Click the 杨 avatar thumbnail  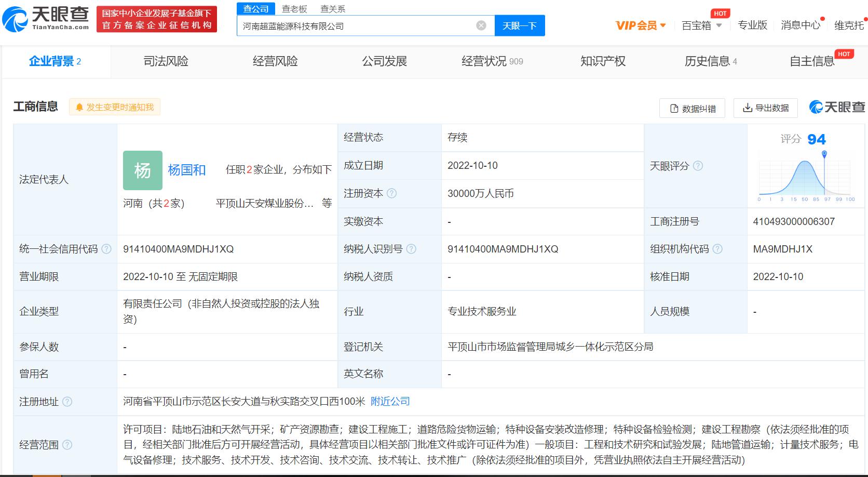tap(143, 170)
